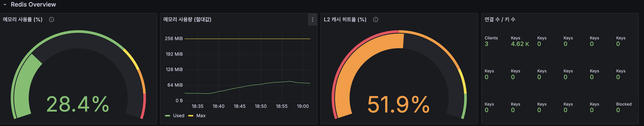Image resolution: width=644 pixels, height=126 pixels.
Task: Open info icon for L2 캐시 히트율 (%) panel
Action: pyautogui.click(x=375, y=19)
